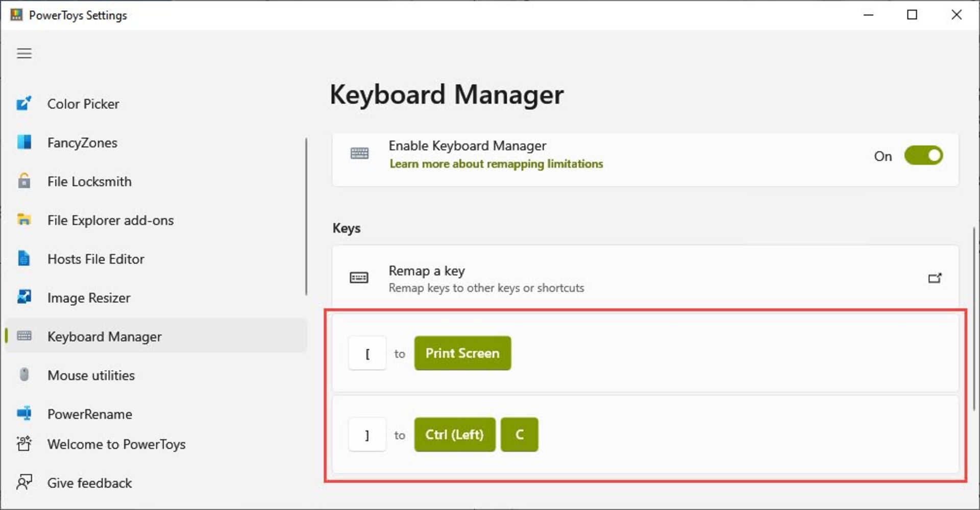Click the main content vertical scrollbar
980x510 pixels.
(x=973, y=317)
